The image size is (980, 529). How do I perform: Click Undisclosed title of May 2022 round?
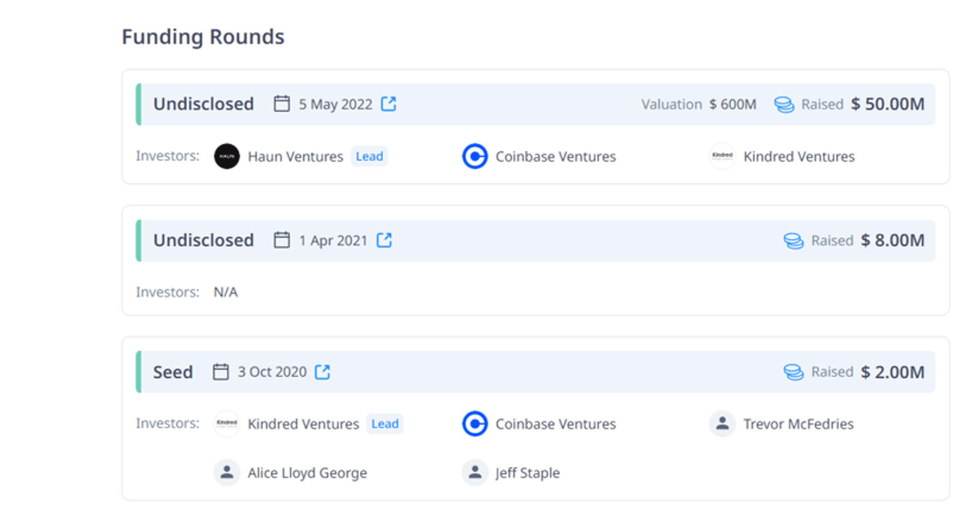pos(203,103)
